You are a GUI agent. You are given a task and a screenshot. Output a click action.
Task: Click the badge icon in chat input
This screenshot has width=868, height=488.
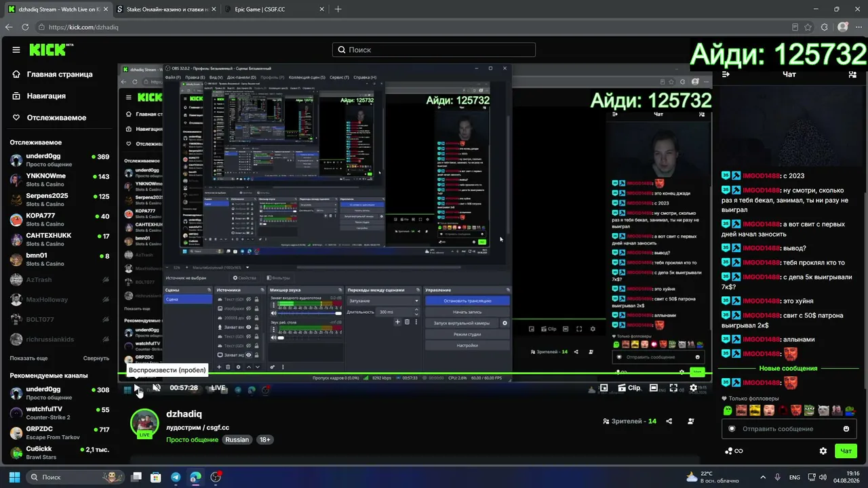[732, 428]
